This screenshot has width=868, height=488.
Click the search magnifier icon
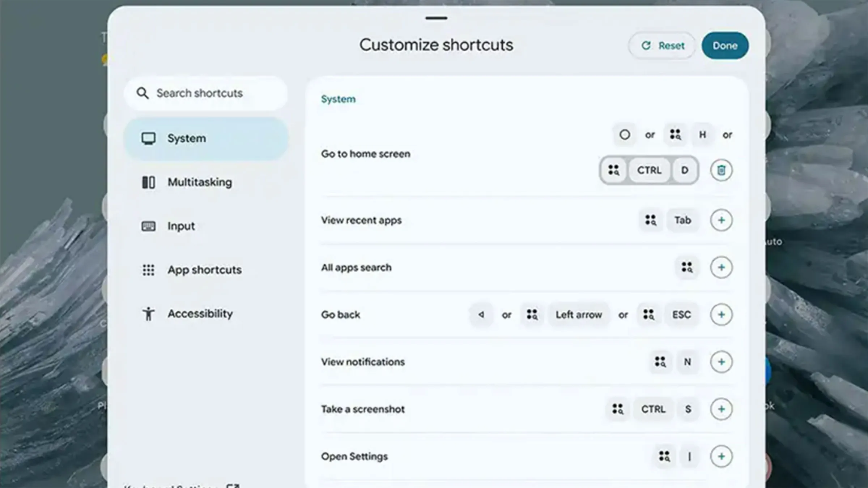pos(142,93)
